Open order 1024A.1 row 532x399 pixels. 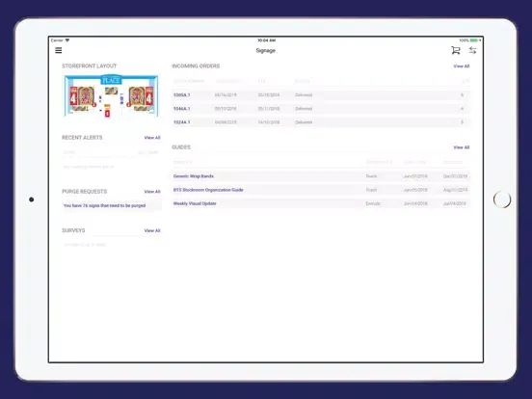pos(321,122)
